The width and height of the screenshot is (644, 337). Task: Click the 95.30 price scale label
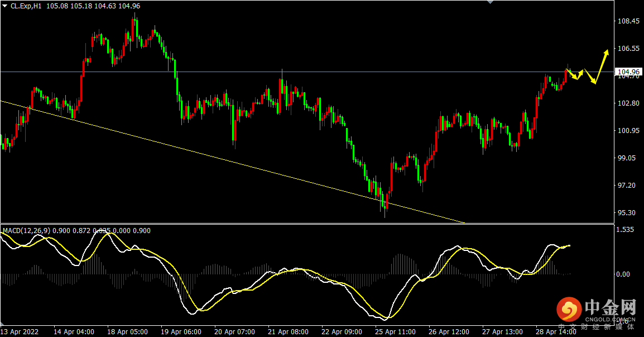626,213
